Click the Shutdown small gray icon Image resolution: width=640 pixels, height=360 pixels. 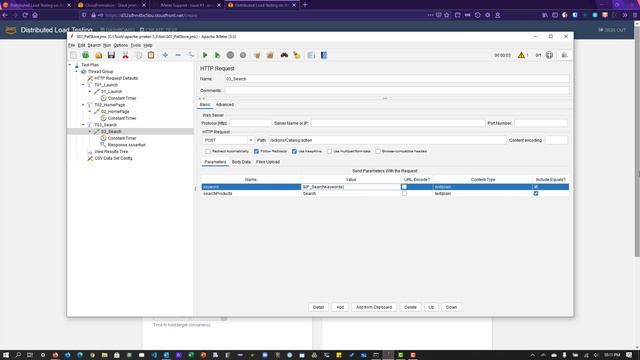coord(243,55)
